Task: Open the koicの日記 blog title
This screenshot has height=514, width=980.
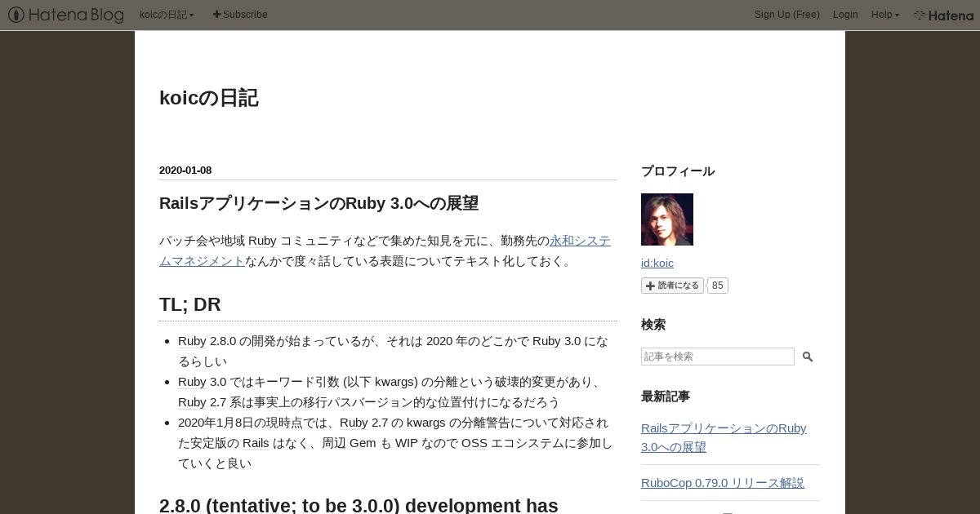Action: [209, 98]
